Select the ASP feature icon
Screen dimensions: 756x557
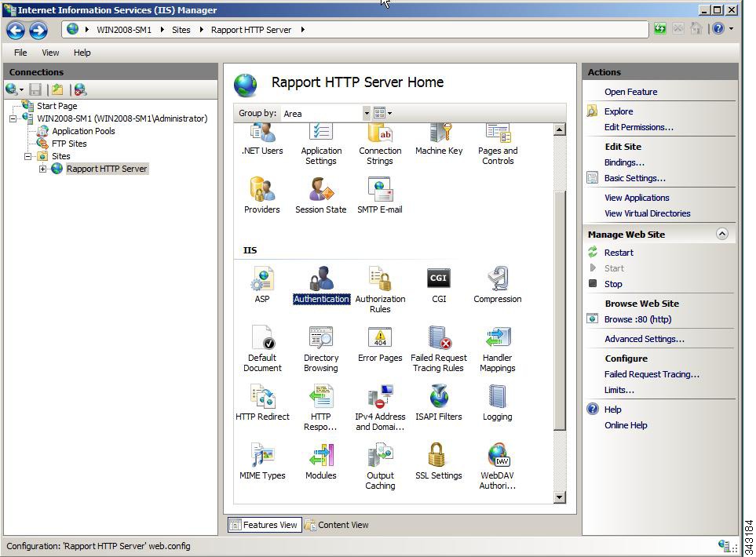[262, 284]
